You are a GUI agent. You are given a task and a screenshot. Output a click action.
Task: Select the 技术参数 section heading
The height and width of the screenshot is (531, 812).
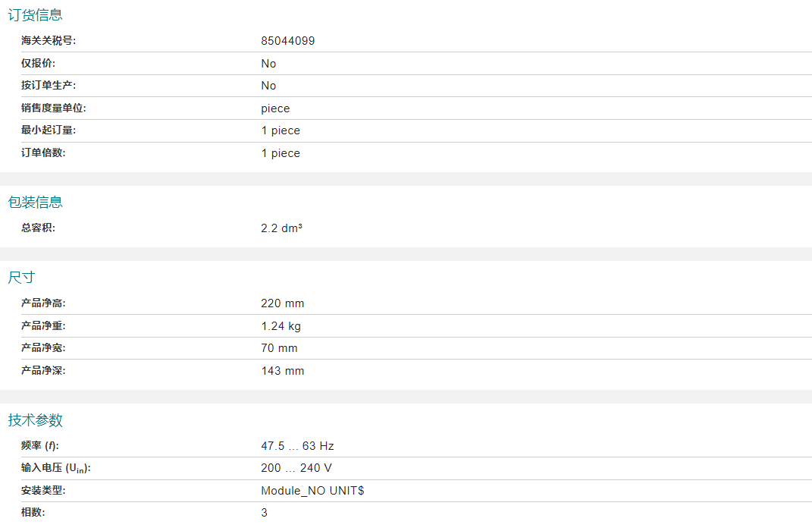pyautogui.click(x=35, y=419)
